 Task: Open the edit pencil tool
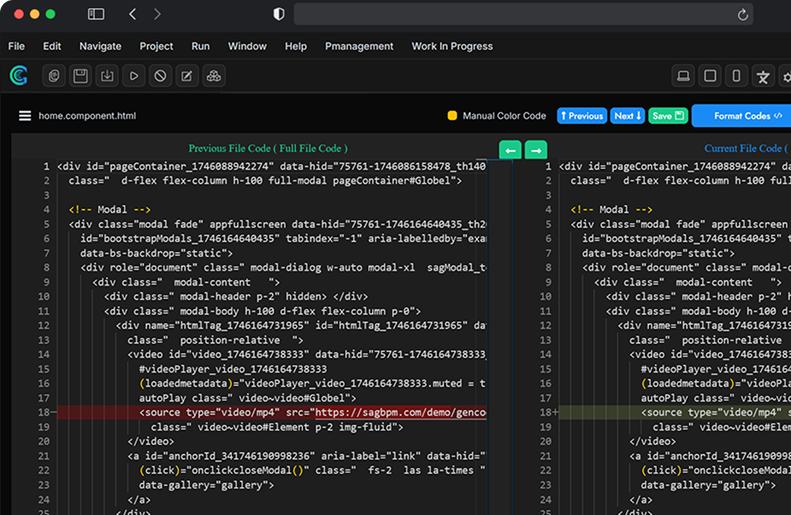pos(186,76)
